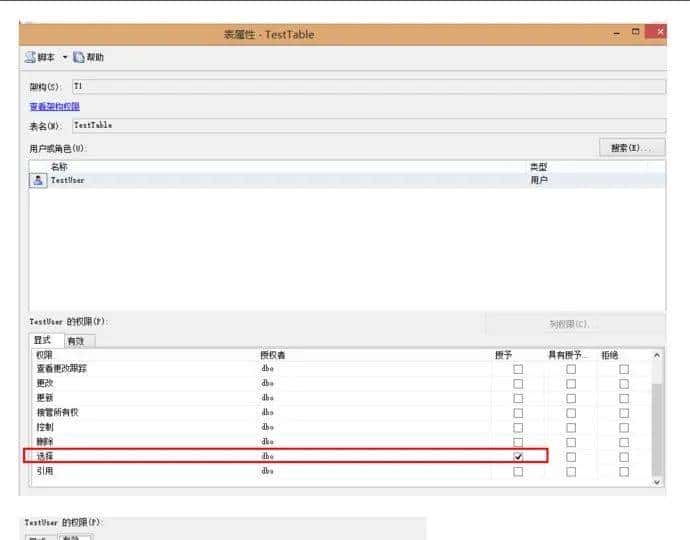Click the 授权者 column header
This screenshot has height=540, width=690.
[x=273, y=355]
